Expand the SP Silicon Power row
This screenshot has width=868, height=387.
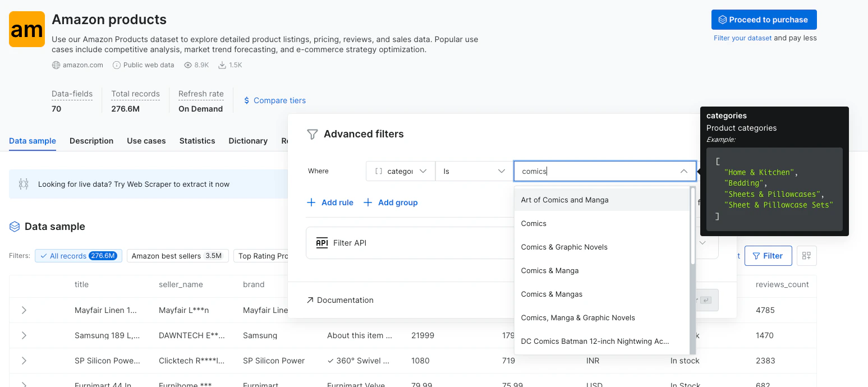24,361
